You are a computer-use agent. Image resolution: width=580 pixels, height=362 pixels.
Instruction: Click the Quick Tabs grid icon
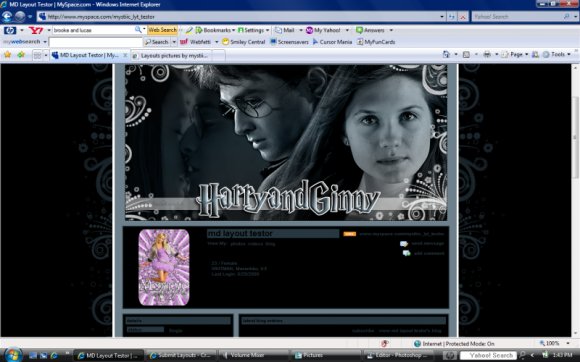coord(37,55)
